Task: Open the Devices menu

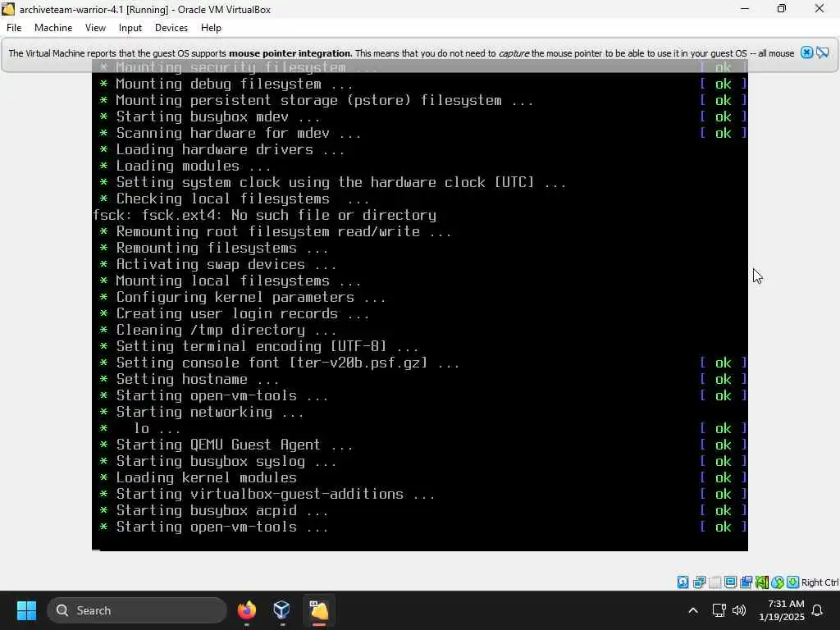Action: click(171, 28)
